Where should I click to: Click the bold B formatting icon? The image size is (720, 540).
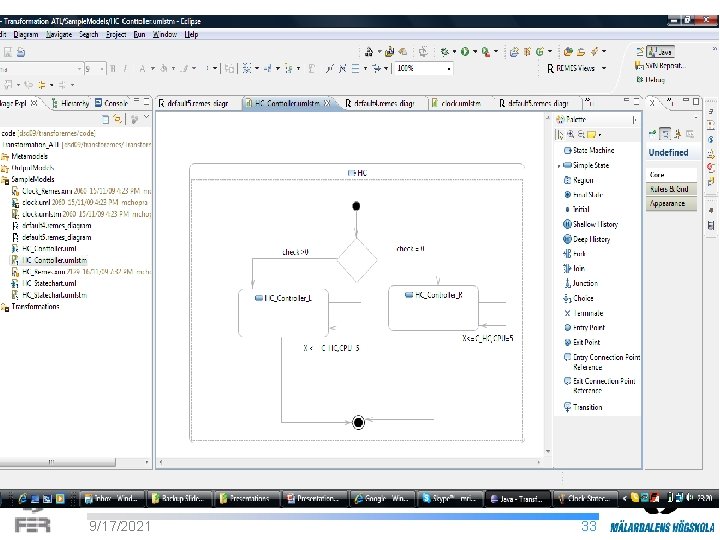click(x=113, y=69)
